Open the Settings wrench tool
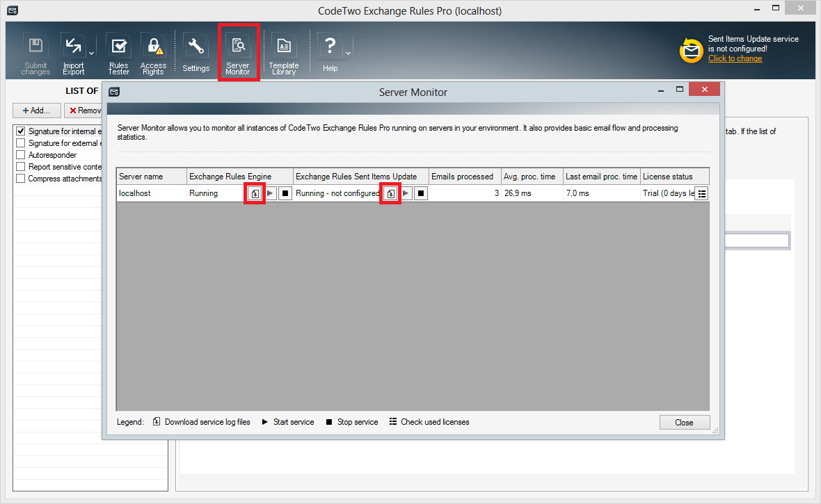This screenshot has width=821, height=504. 196,54
